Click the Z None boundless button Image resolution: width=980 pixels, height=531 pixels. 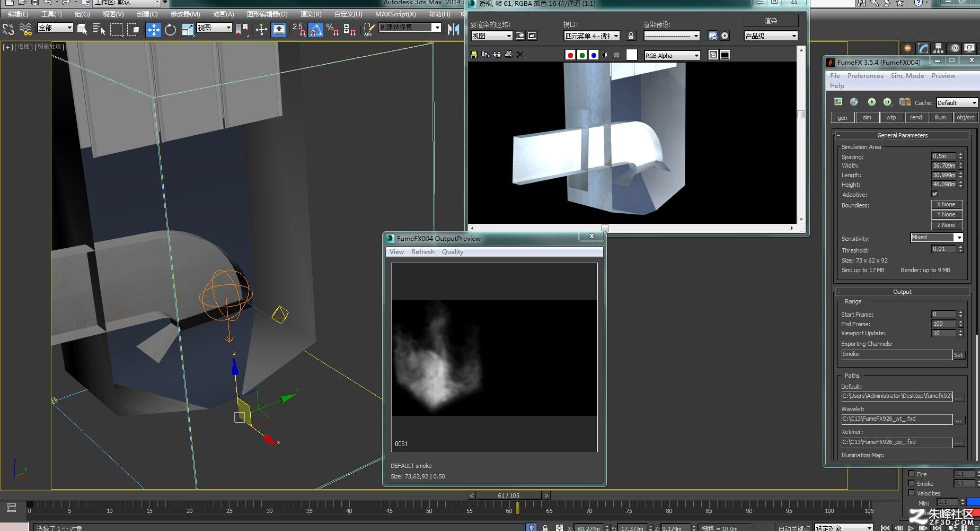pos(947,225)
